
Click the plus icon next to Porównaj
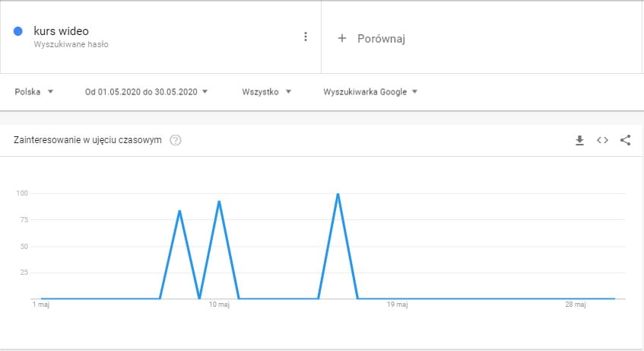[341, 38]
